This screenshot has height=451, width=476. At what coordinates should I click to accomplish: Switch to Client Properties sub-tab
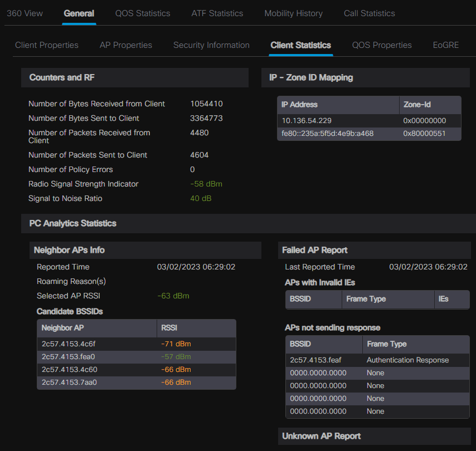click(47, 45)
